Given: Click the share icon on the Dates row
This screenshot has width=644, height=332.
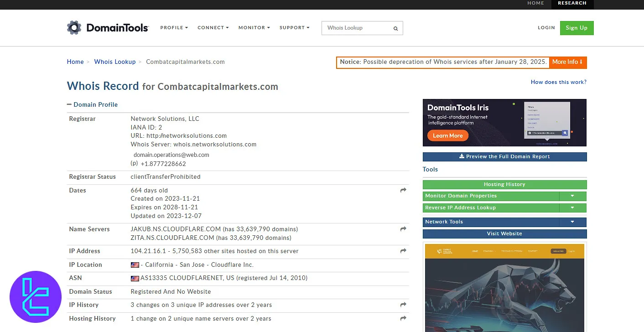Looking at the screenshot, I should pos(403,190).
